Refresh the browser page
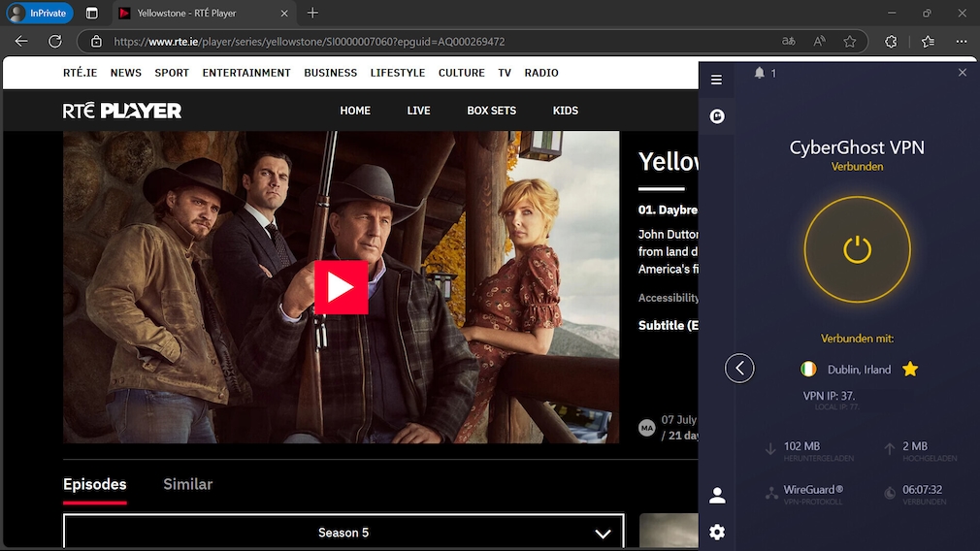 click(55, 42)
